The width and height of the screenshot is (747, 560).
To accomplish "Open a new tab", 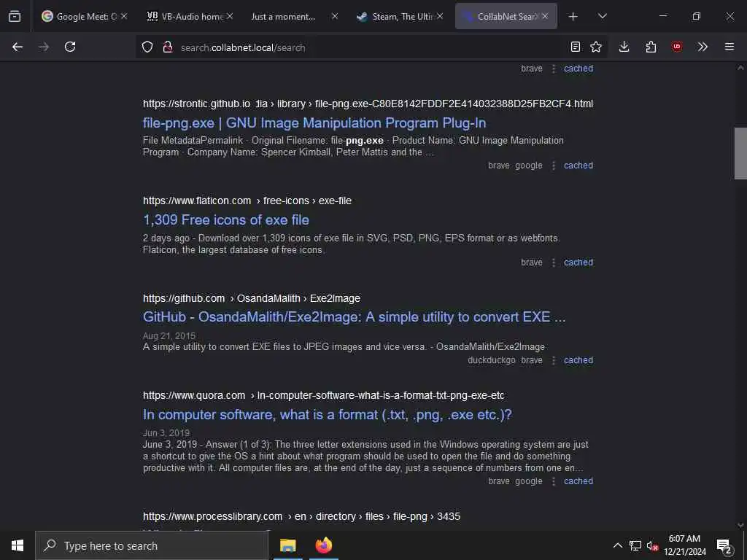I will pos(573,17).
